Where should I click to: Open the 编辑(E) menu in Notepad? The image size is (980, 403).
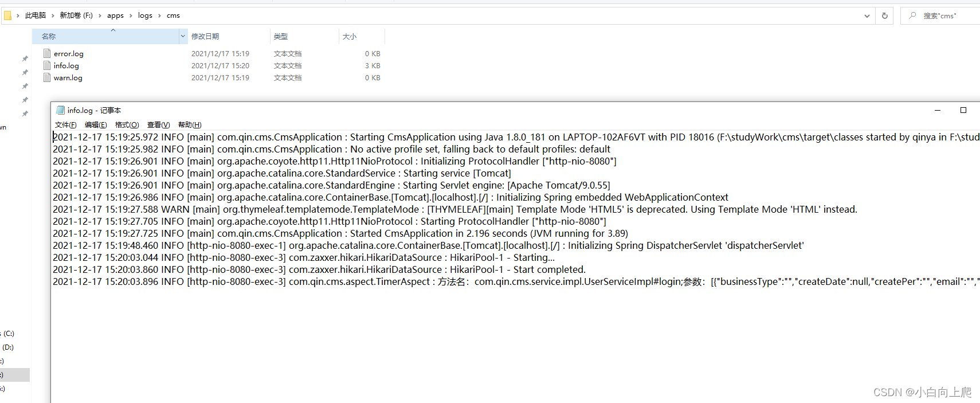pyautogui.click(x=96, y=124)
